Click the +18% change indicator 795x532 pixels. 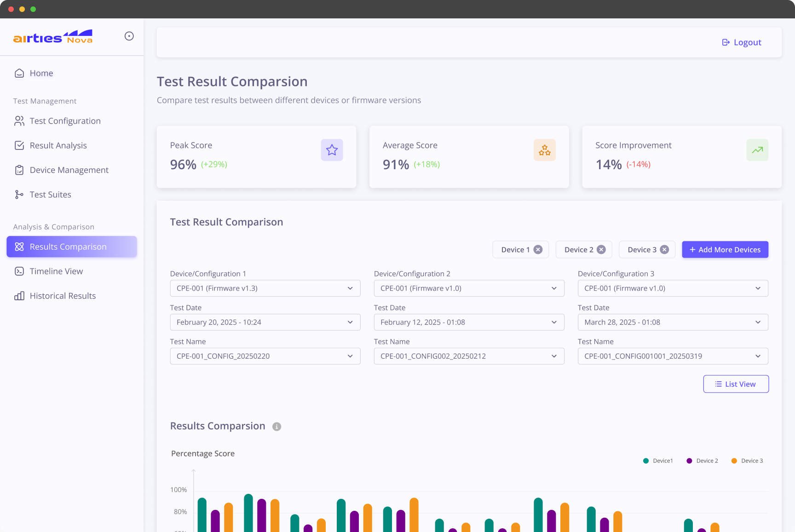click(427, 165)
